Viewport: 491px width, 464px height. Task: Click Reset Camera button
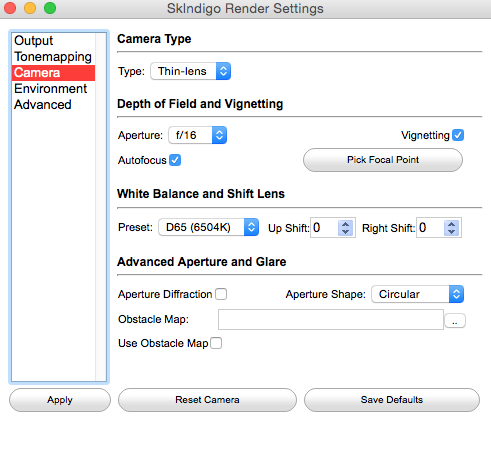coord(207,400)
